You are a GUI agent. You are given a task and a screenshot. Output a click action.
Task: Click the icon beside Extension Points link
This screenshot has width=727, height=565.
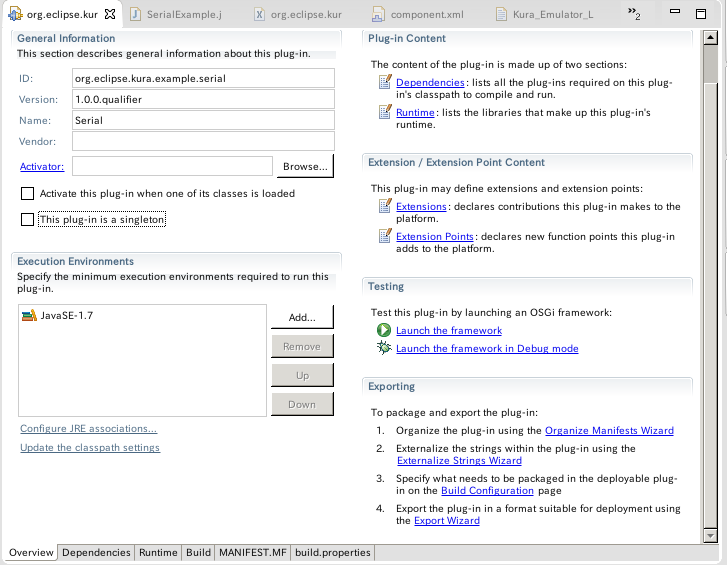click(x=385, y=236)
